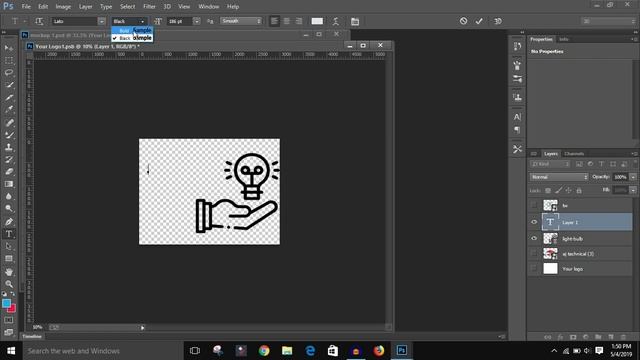Image resolution: width=640 pixels, height=360 pixels.
Task: Hide the light-bulb layer
Action: tap(534, 238)
